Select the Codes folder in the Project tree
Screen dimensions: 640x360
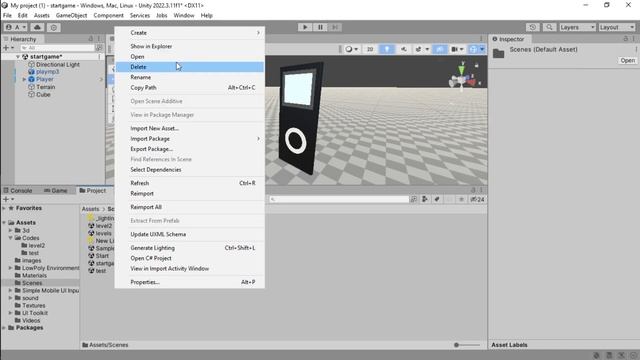[x=31, y=238]
